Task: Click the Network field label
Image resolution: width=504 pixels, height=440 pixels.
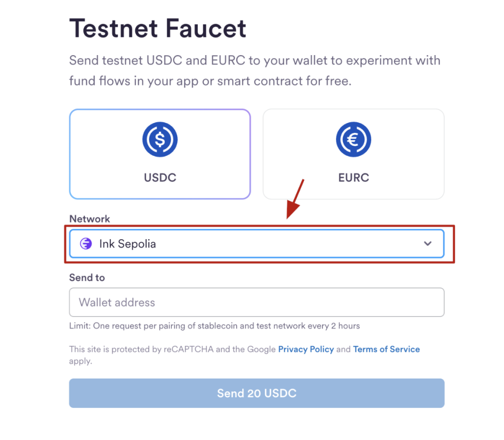Action: [90, 219]
